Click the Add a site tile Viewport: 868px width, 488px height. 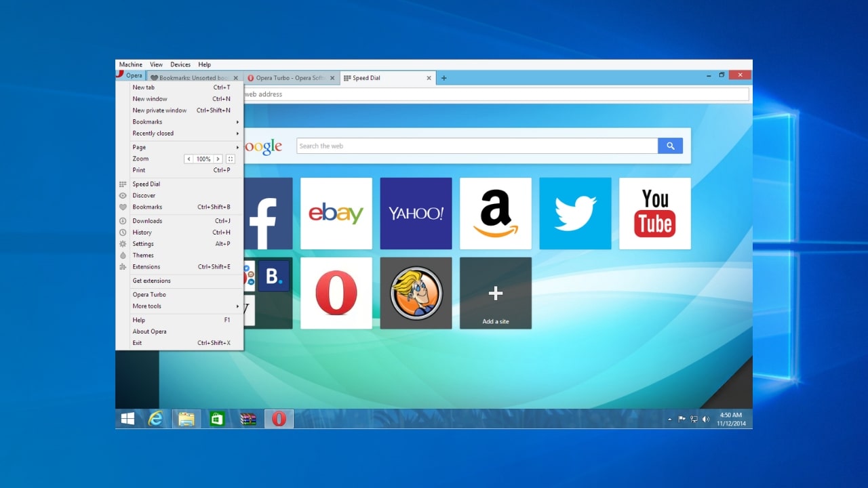point(496,293)
